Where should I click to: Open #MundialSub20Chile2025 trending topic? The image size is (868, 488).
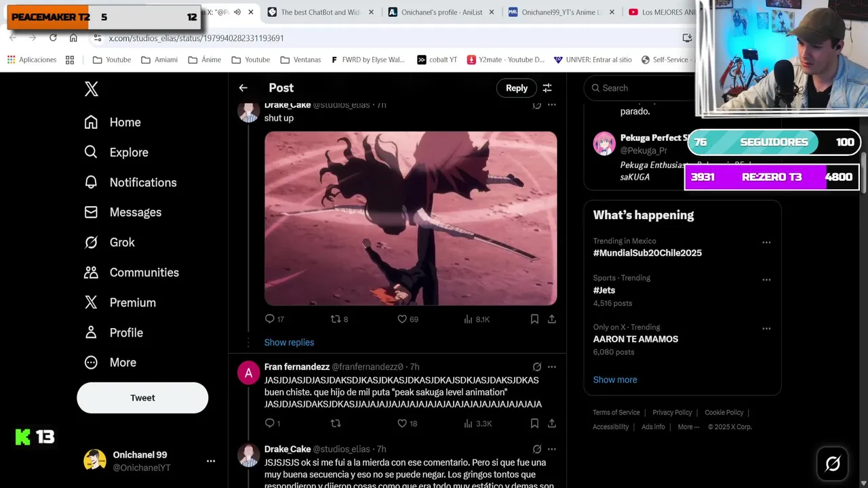pyautogui.click(x=647, y=253)
